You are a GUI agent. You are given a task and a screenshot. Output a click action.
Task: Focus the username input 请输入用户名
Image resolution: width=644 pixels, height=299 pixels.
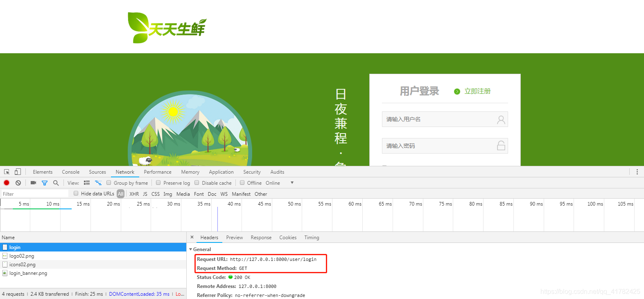coord(445,119)
